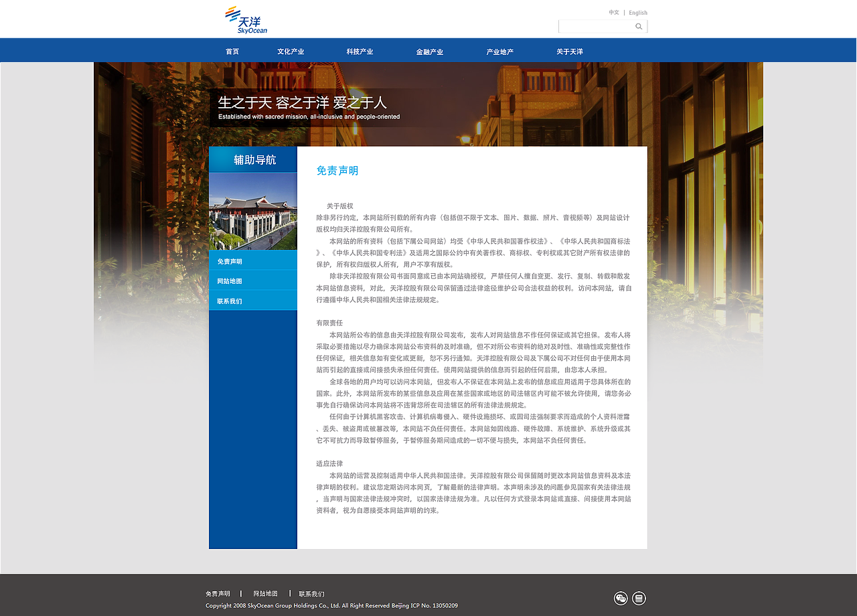Viewport: 857px width, 616px height.
Task: Open 产业地产 navigation item
Action: [500, 52]
